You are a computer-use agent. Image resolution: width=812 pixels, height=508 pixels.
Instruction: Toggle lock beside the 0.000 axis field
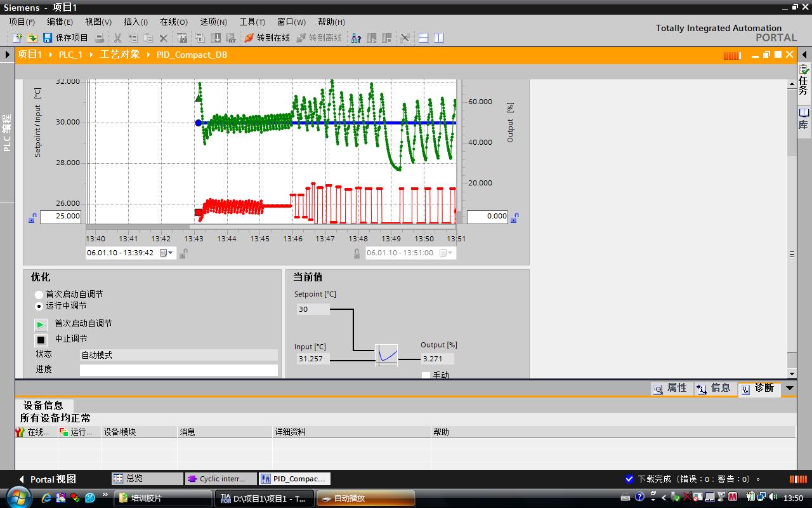click(514, 218)
